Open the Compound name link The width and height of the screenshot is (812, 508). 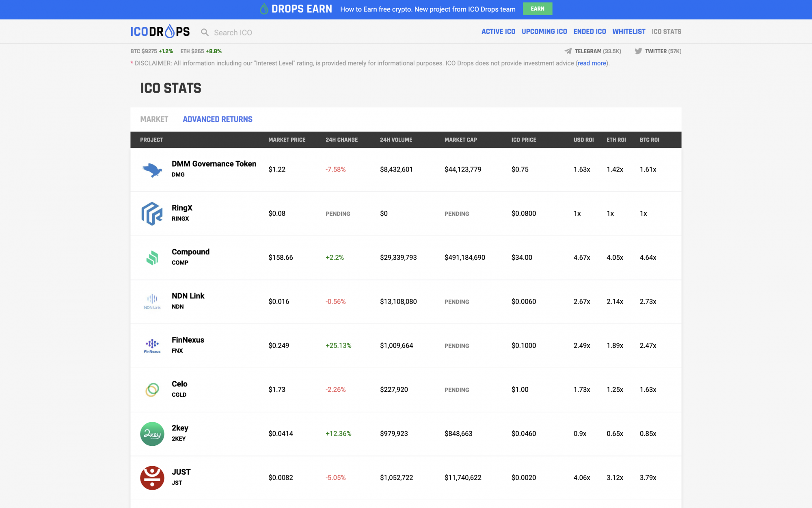tap(190, 252)
